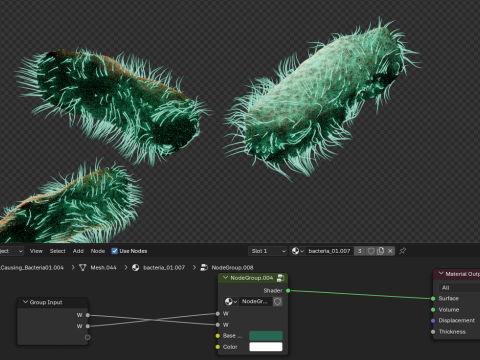Click the Volume input socket

(x=433, y=310)
